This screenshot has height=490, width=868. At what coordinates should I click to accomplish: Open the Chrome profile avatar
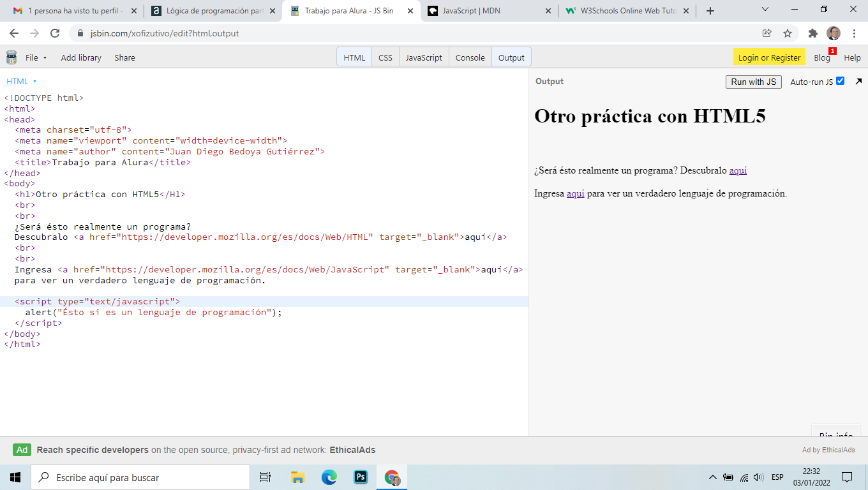834,33
